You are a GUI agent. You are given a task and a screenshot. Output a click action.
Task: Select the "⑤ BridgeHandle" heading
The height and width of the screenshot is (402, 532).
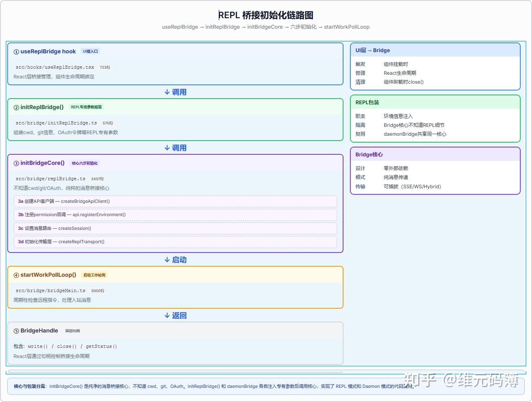pos(36,330)
